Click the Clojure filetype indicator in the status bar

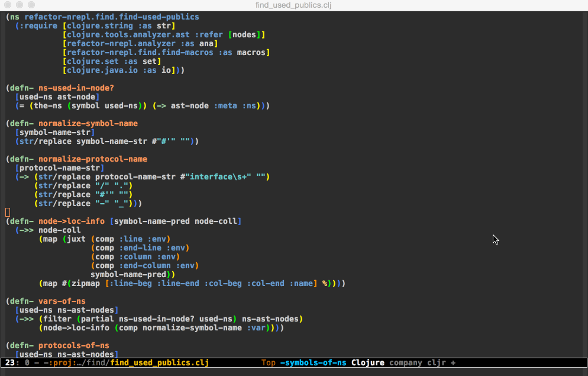[367, 362]
